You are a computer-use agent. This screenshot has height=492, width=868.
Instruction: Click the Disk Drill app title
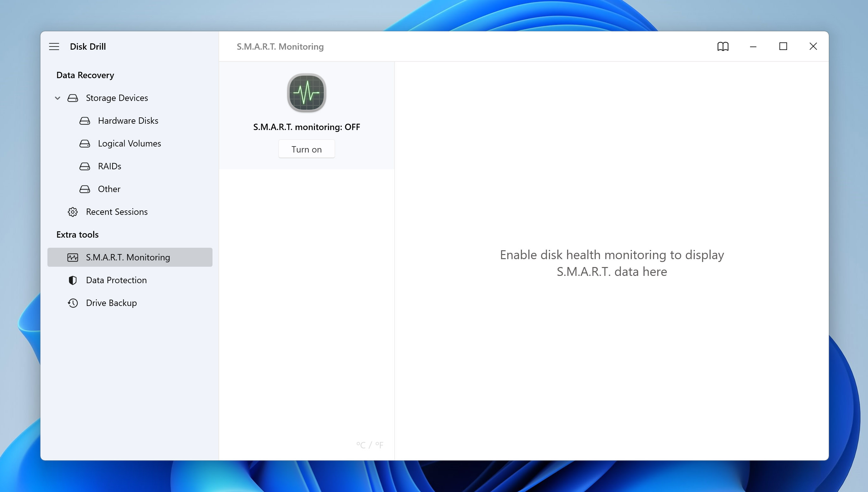pos(88,46)
